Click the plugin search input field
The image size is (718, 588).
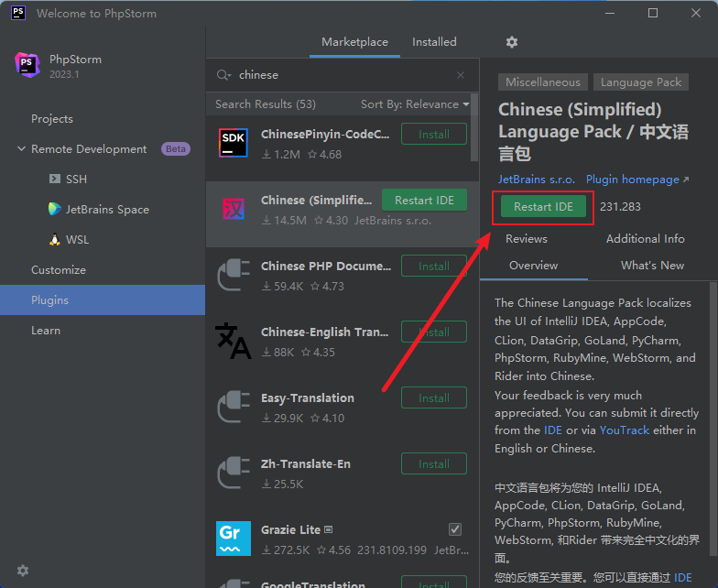tap(343, 75)
